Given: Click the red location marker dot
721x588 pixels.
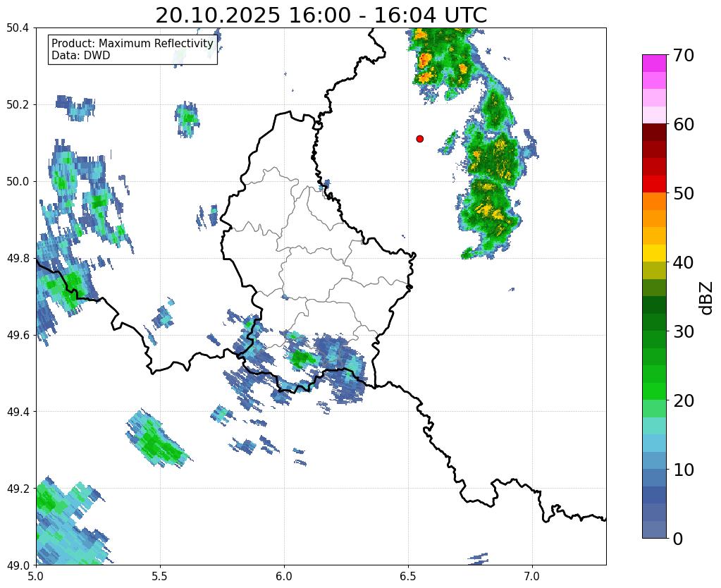Looking at the screenshot, I should (419, 139).
